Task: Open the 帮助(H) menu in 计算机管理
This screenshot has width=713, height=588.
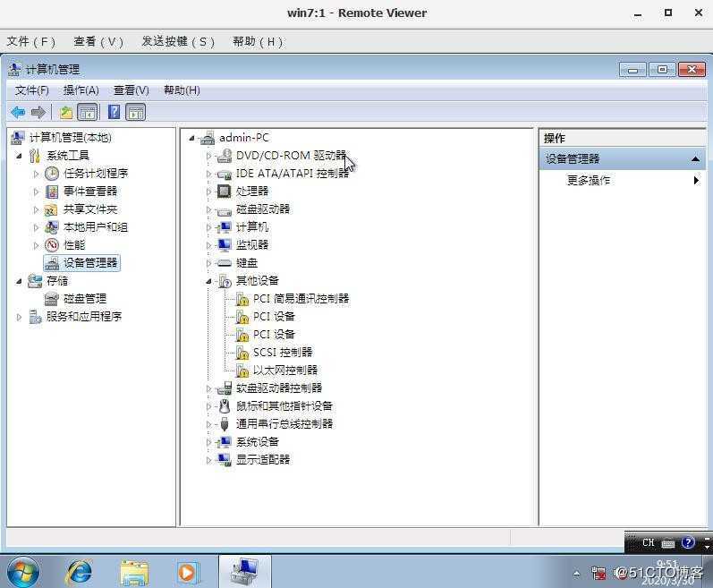Action: tap(182, 90)
